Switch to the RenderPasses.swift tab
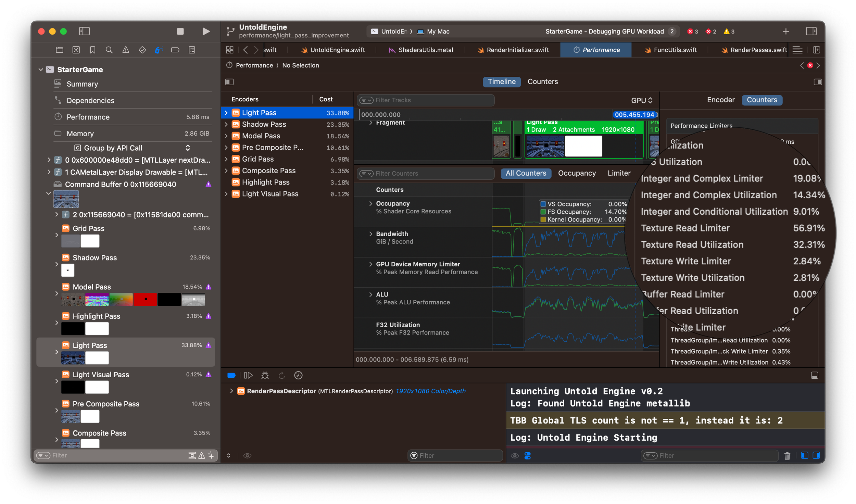The image size is (856, 504). pos(758,50)
